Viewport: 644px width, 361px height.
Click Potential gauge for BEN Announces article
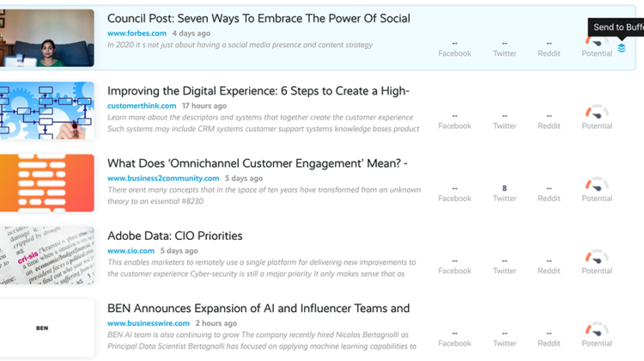(x=597, y=329)
